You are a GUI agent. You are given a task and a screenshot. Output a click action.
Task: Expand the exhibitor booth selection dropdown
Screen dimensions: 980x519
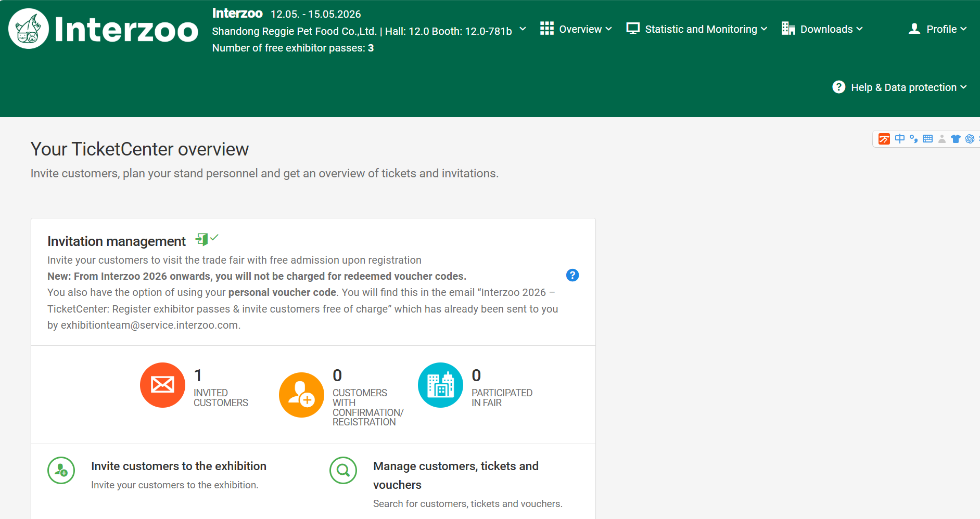click(x=523, y=29)
